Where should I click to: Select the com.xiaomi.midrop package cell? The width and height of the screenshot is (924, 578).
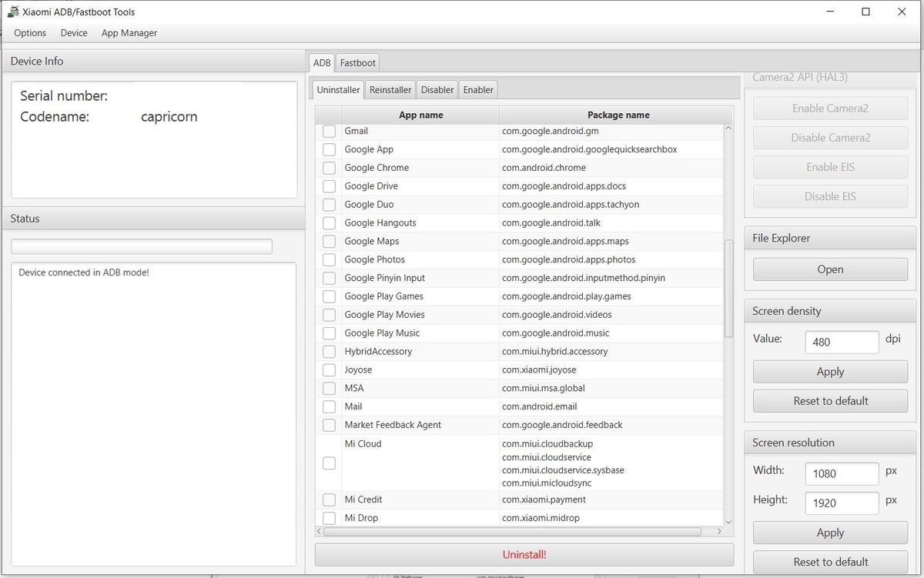pyautogui.click(x=611, y=518)
